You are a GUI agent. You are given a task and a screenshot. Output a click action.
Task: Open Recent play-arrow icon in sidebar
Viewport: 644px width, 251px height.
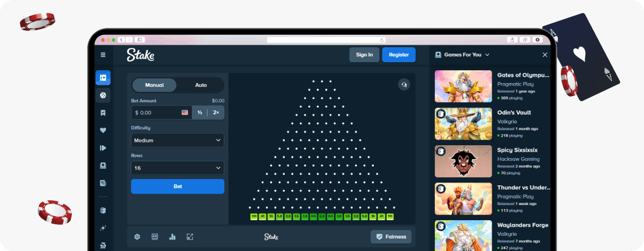[x=103, y=148]
